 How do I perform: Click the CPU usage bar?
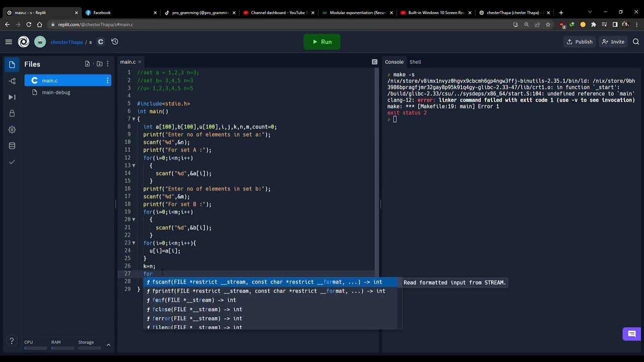(x=35, y=348)
